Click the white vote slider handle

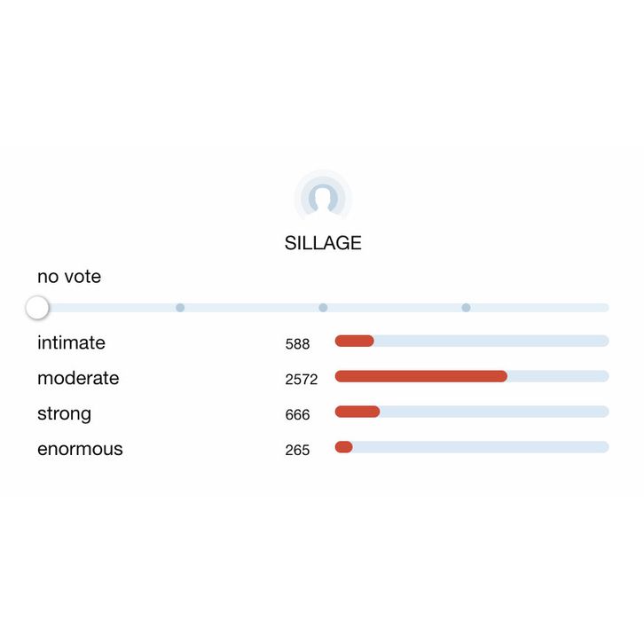37,308
